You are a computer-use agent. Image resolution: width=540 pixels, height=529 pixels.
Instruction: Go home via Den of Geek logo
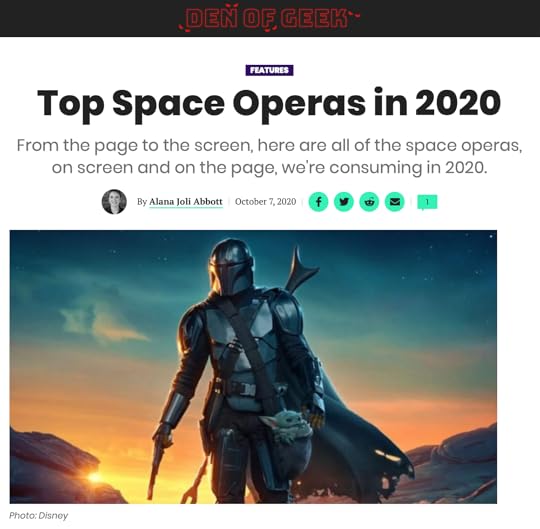[270, 18]
